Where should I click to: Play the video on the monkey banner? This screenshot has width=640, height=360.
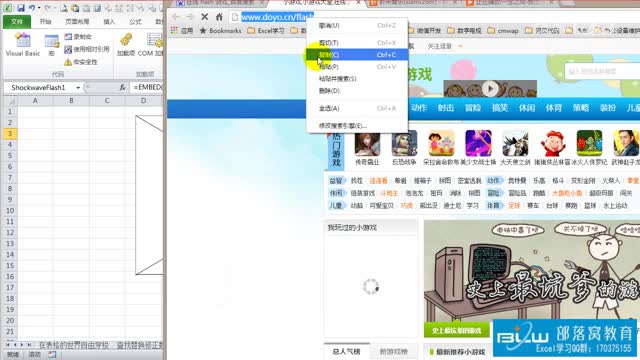pyautogui.click(x=490, y=89)
